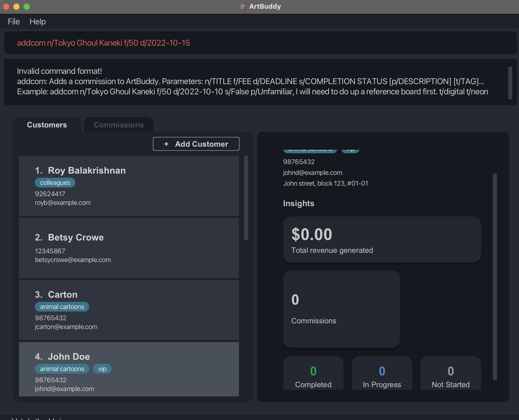Open the File menu

[13, 22]
